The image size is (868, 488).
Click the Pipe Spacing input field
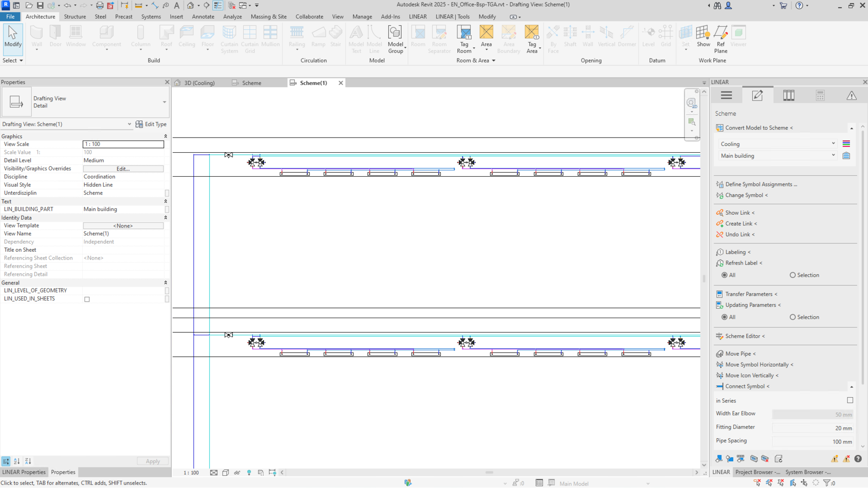812,442
